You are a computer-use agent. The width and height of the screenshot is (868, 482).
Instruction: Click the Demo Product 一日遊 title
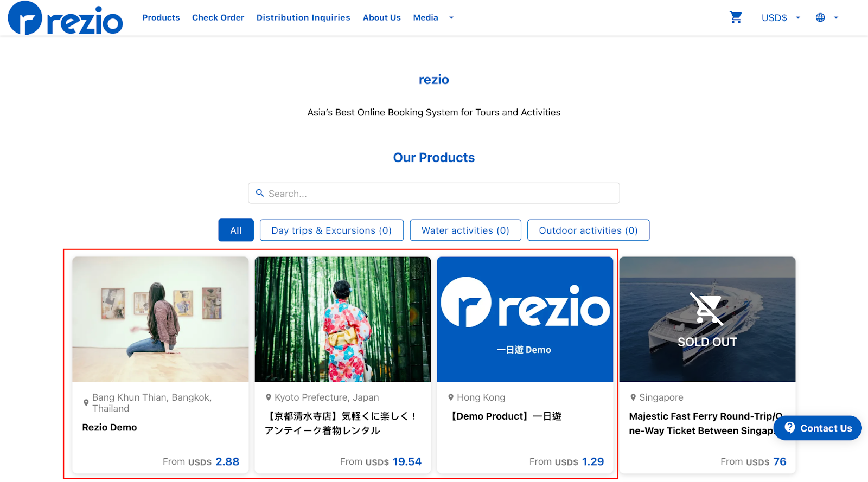505,416
